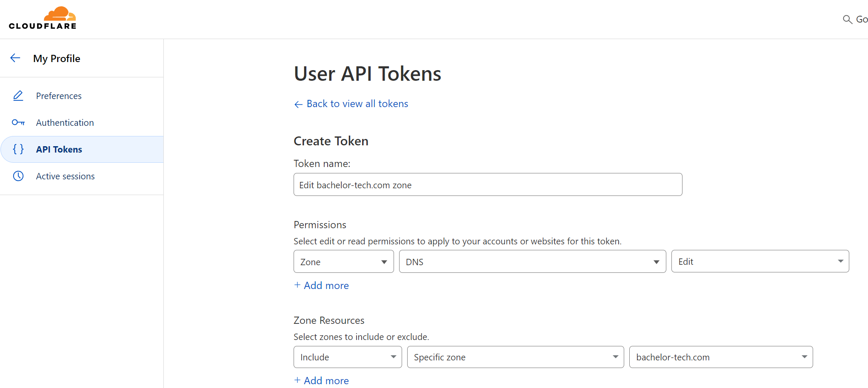Click the User API Tokens heading

pyautogui.click(x=368, y=74)
